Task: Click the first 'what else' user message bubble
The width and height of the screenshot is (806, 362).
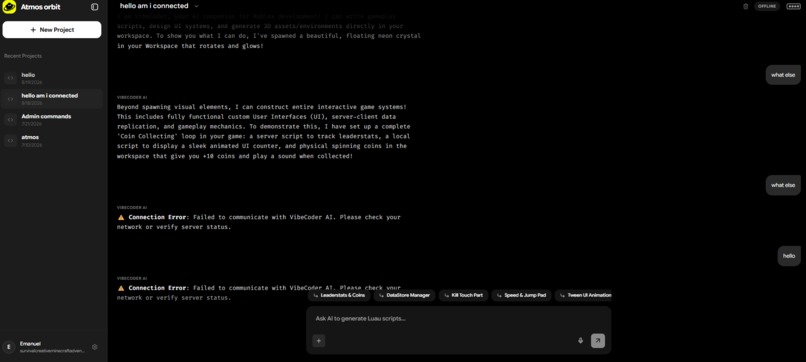Action: coord(783,75)
